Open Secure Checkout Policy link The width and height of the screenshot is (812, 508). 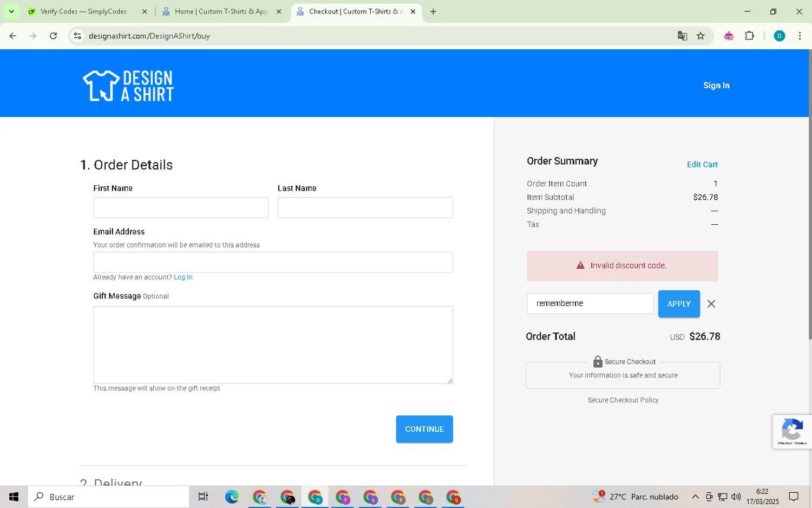pyautogui.click(x=623, y=400)
